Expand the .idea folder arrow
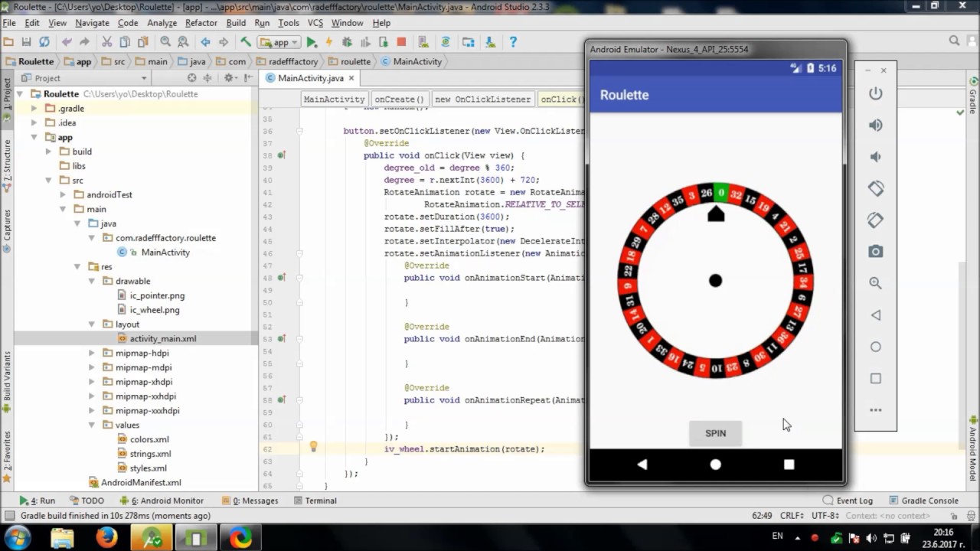This screenshot has height=551, width=980. click(x=34, y=122)
